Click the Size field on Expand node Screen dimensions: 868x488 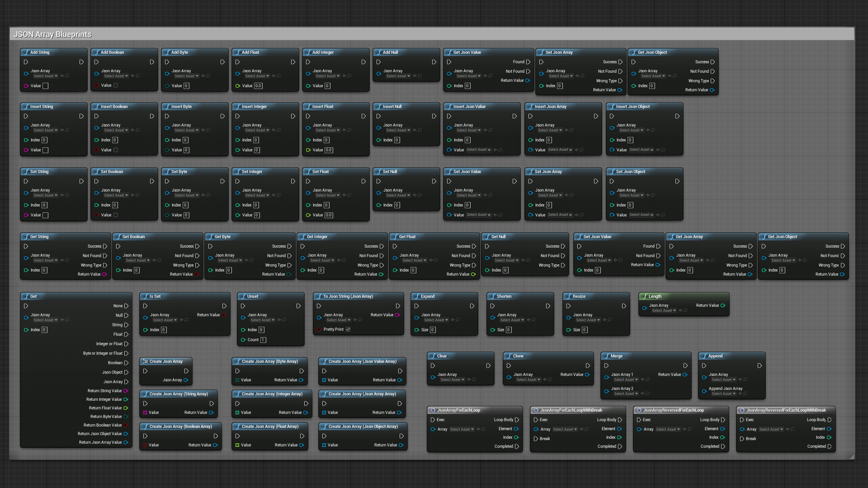[x=433, y=330]
